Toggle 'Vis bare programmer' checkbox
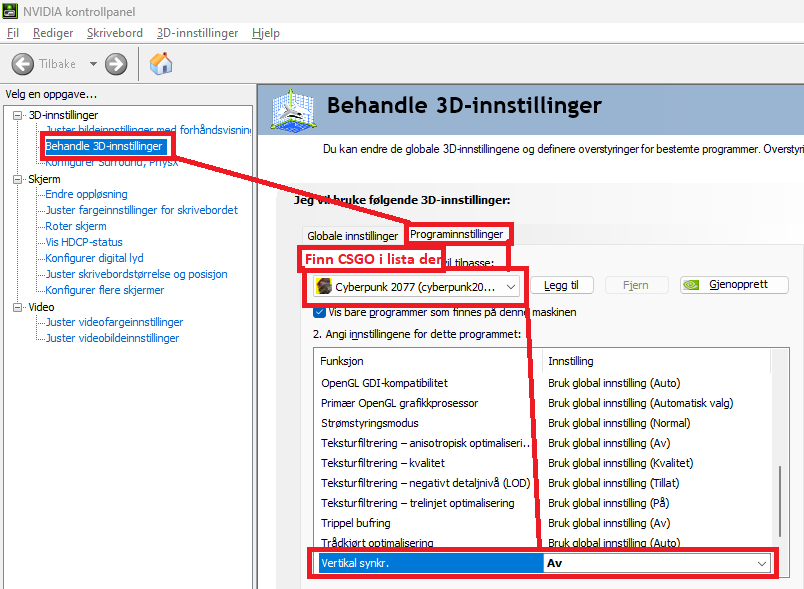Image resolution: width=804 pixels, height=589 pixels. [319, 312]
